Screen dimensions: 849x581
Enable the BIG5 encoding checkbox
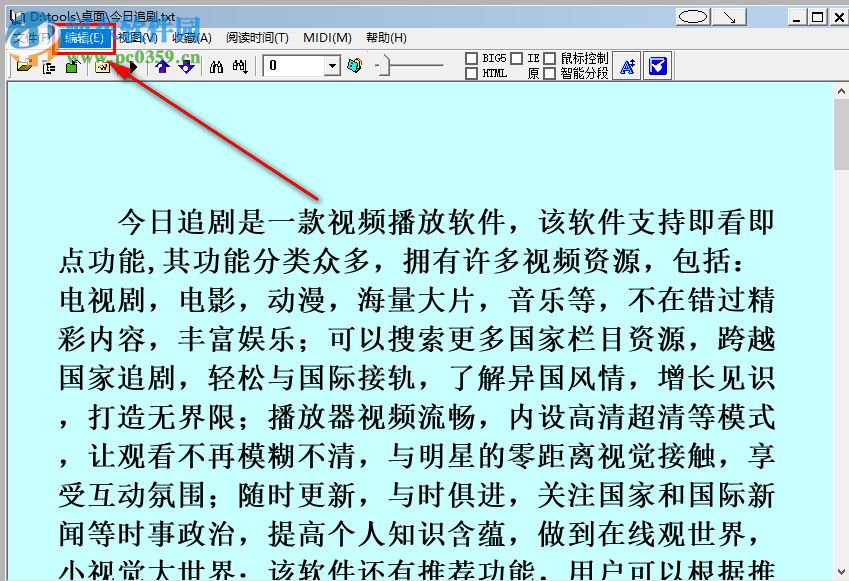point(470,58)
